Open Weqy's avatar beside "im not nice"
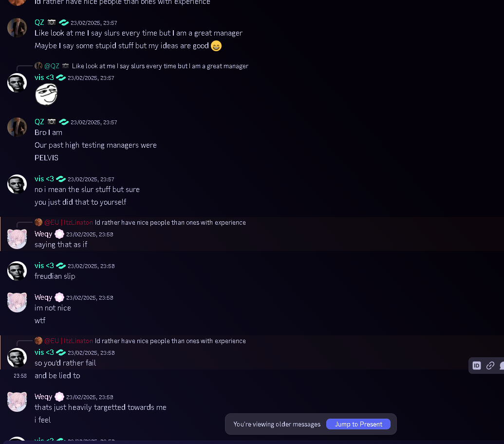This screenshot has width=504, height=444. [17, 303]
